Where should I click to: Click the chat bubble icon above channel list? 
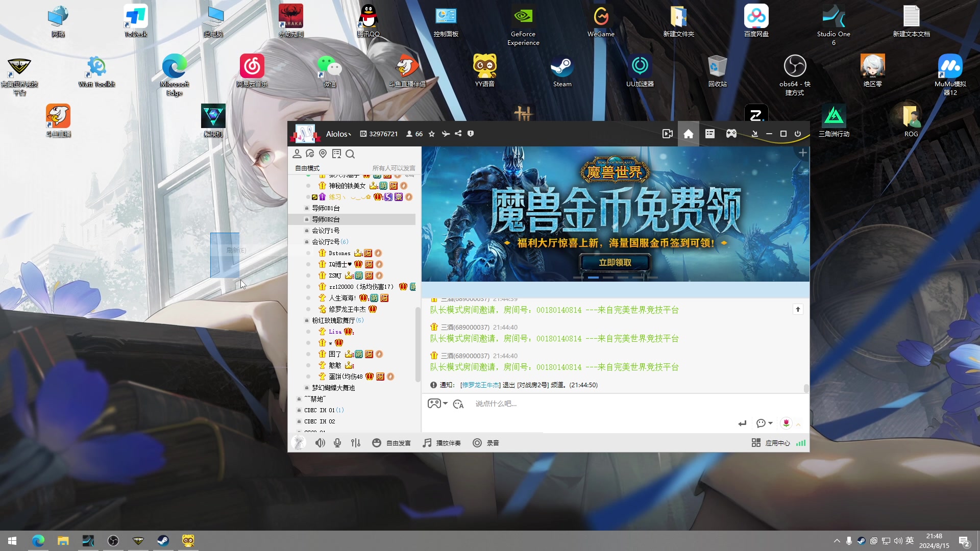point(310,154)
